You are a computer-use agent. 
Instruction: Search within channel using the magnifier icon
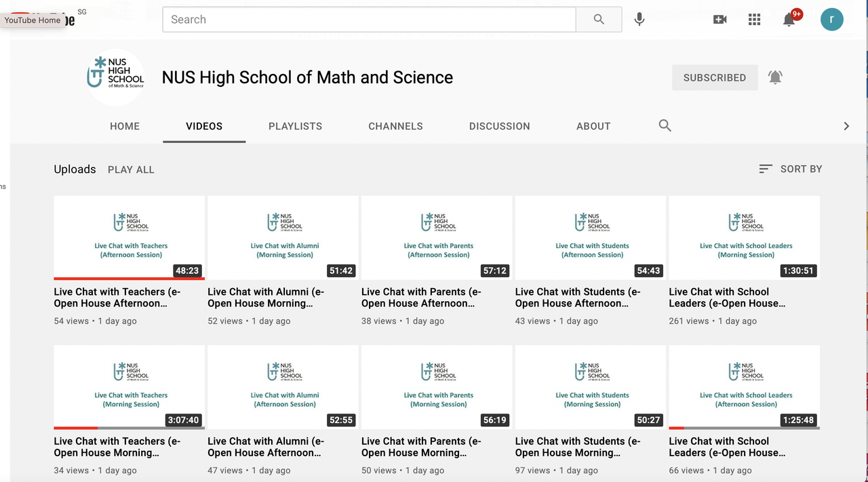(x=665, y=125)
